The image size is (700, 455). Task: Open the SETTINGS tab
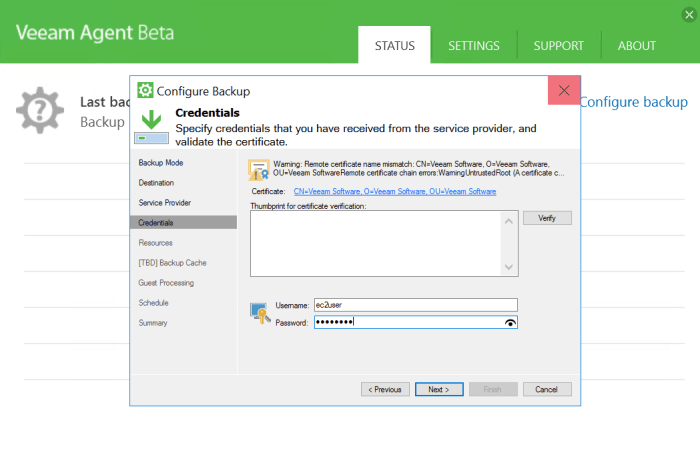tap(474, 46)
